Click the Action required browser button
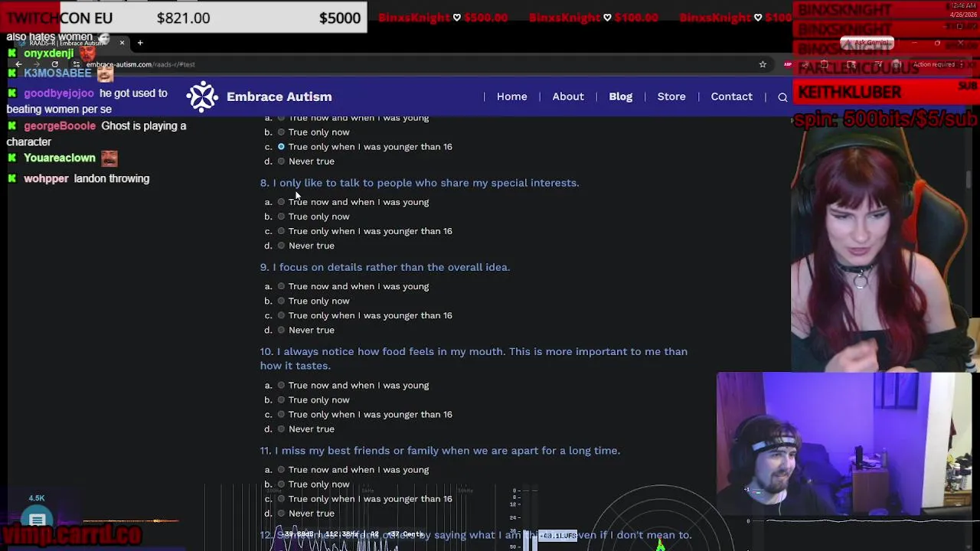This screenshot has height=551, width=980. pyautogui.click(x=933, y=64)
